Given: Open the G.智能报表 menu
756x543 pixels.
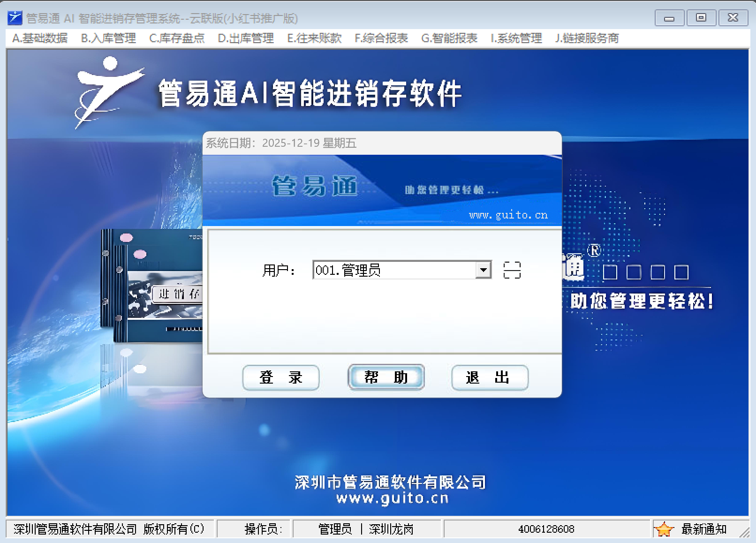Looking at the screenshot, I should (449, 38).
